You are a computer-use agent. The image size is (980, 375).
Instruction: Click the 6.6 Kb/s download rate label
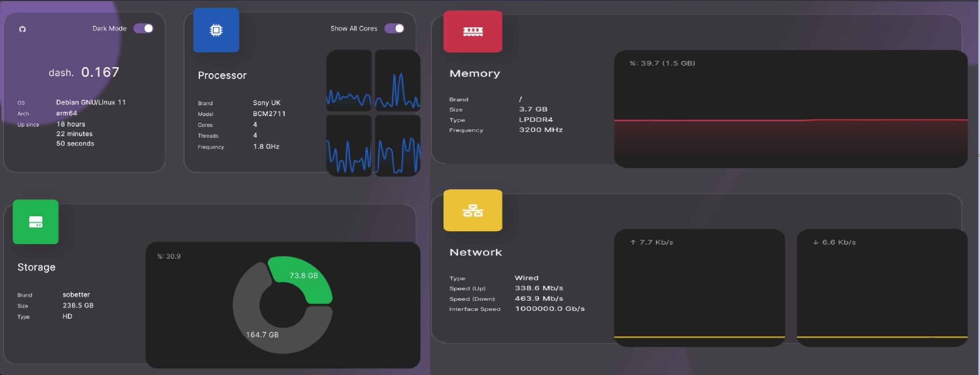coord(839,242)
